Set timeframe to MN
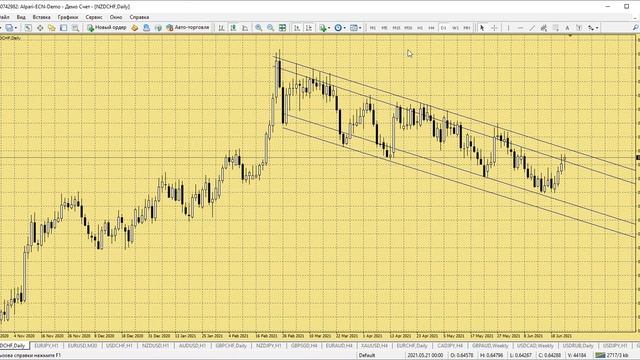 coord(467,28)
